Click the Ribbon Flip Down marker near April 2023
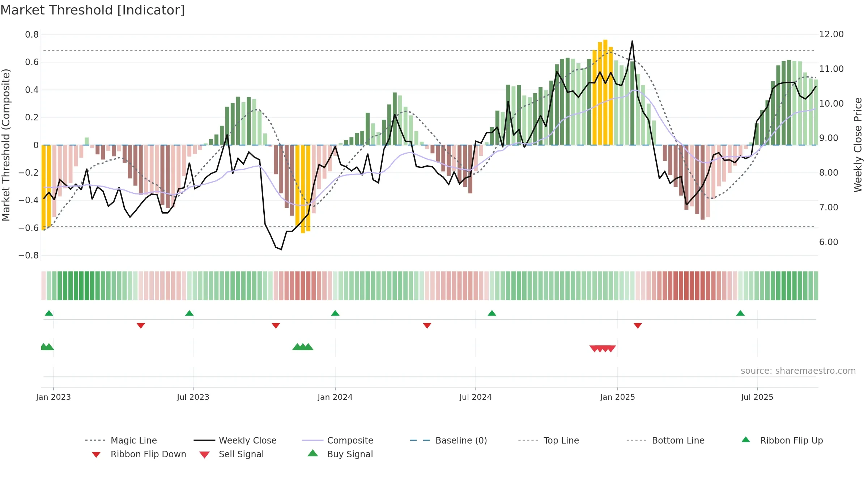Viewport: 868px width, 488px height. [x=141, y=326]
